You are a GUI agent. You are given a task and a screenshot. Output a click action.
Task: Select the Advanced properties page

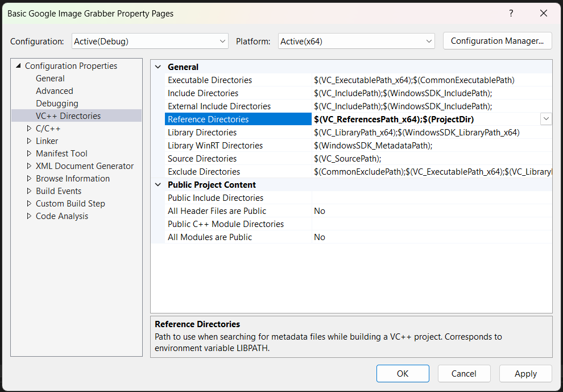(x=54, y=91)
